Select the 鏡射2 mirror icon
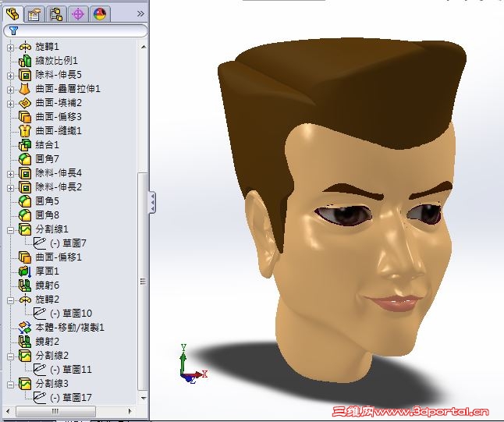Screen dimensions: 504x422 [25, 342]
